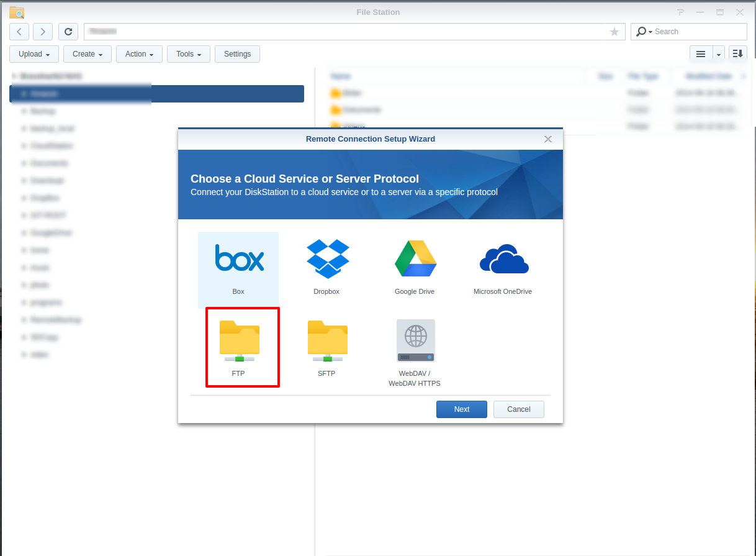Expand the video folder tree node
Viewport: 756px width, 556px height.
[24, 355]
